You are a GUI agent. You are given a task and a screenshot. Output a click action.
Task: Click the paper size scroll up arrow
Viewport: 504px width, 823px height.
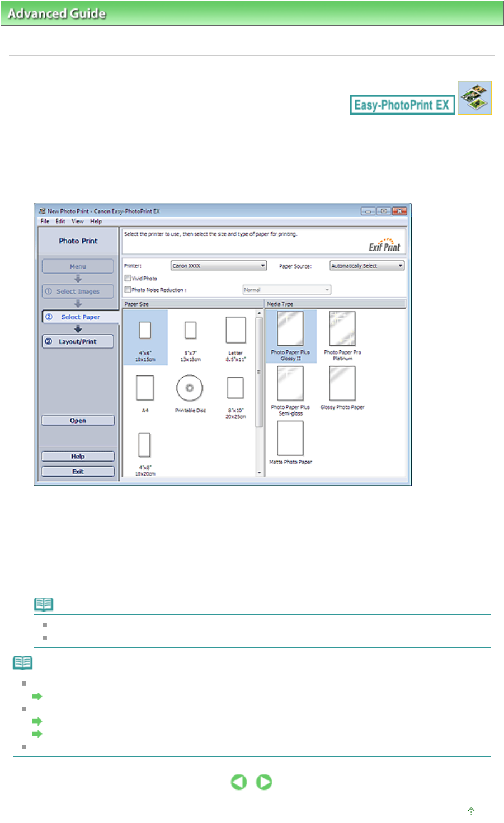259,313
